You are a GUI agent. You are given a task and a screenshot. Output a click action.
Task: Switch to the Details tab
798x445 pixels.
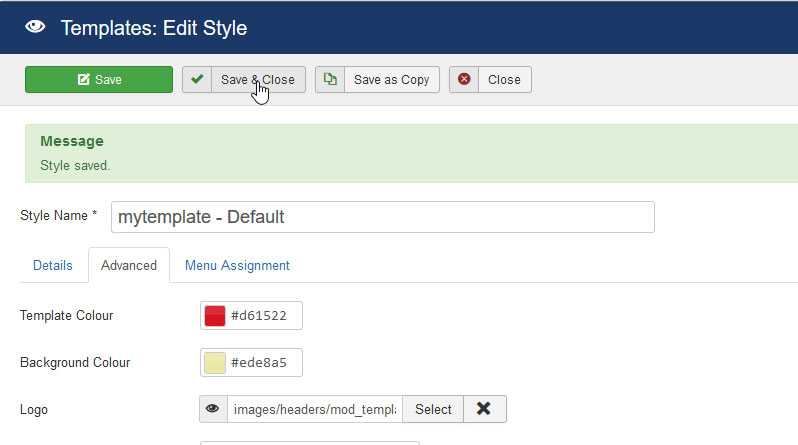53,265
